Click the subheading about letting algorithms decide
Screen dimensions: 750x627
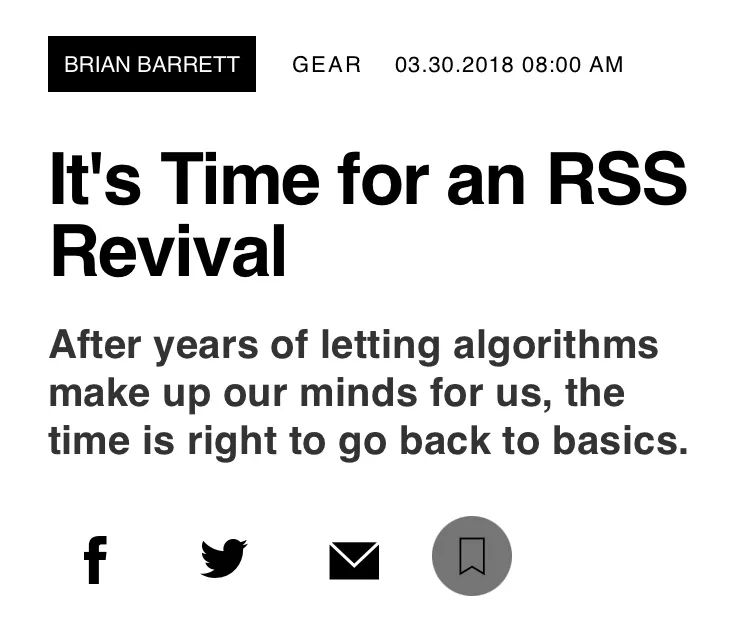tap(368, 393)
